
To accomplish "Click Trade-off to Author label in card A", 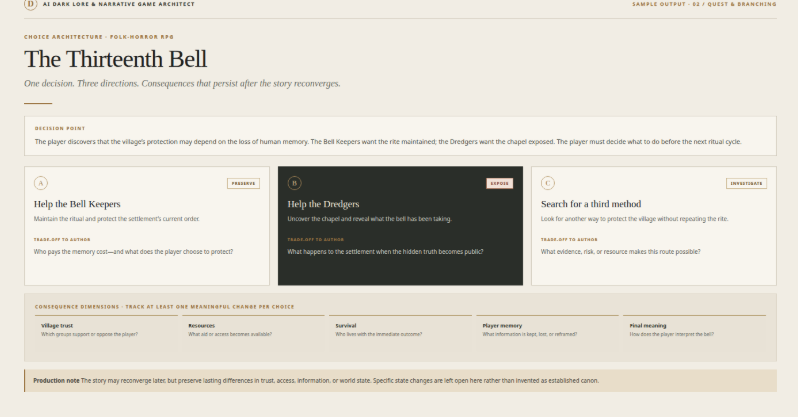I will 62,239.
